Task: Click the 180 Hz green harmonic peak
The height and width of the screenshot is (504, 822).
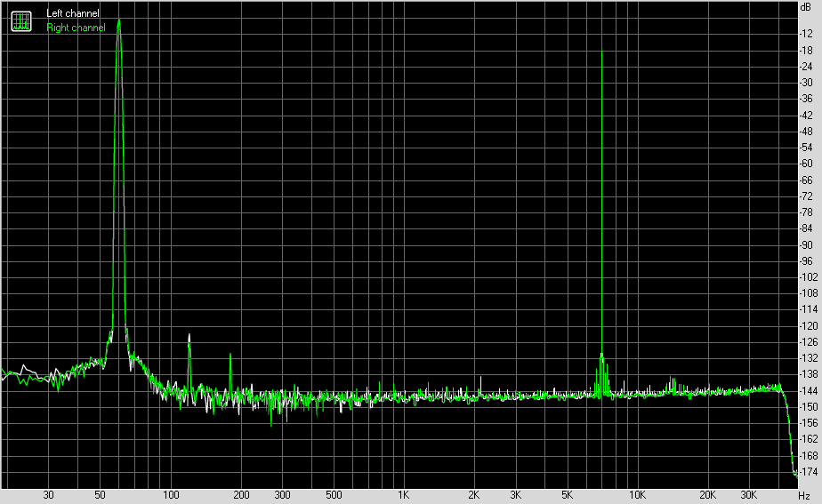Action: point(230,356)
